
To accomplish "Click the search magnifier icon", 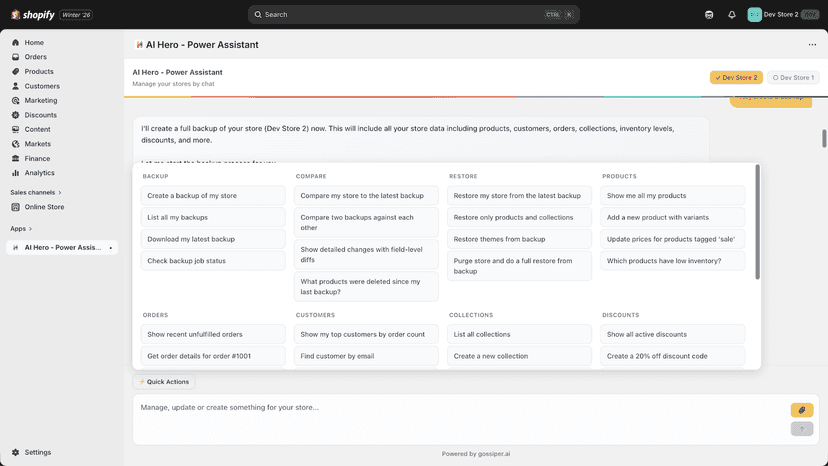I will 258,15.
